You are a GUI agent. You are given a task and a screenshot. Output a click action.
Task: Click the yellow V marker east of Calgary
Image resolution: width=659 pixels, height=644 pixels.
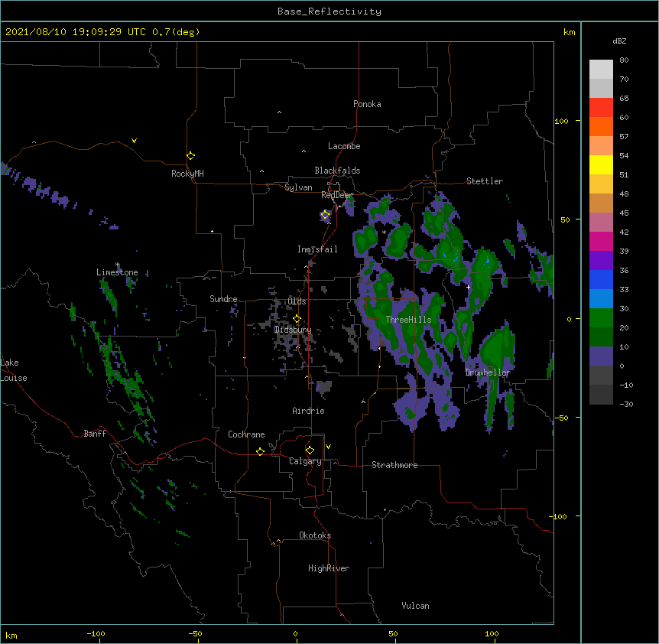coord(328,447)
